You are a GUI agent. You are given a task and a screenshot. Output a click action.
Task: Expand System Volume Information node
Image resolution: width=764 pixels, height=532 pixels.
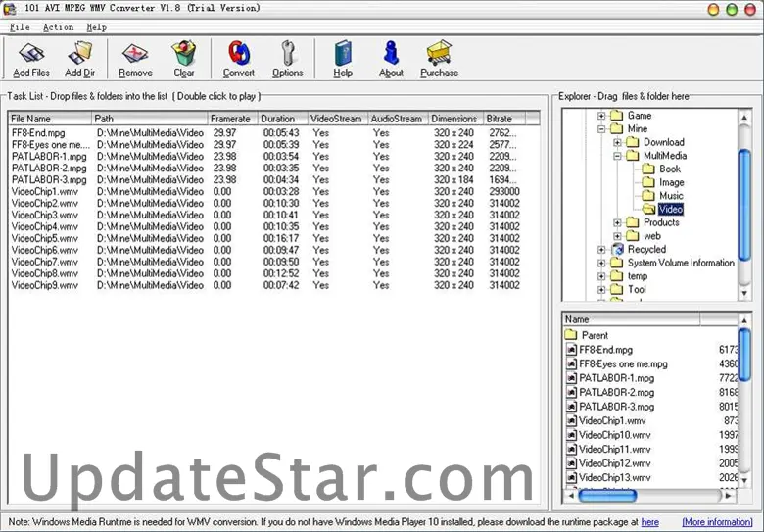click(x=601, y=264)
